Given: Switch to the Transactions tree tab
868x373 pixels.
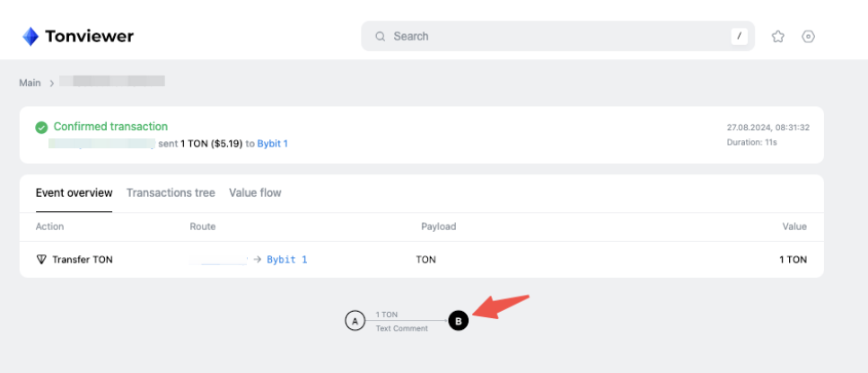Looking at the screenshot, I should pos(171,192).
